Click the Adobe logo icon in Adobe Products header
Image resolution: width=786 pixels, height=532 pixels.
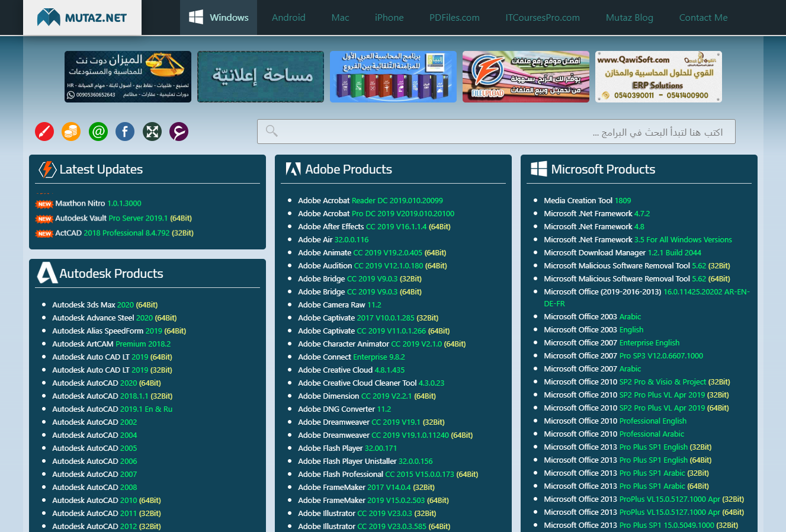pos(293,169)
